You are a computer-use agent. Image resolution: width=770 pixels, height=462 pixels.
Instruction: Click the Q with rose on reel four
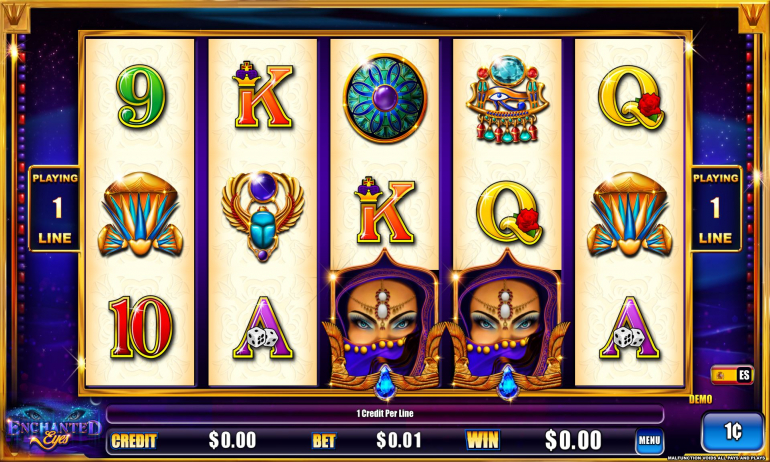pyautogui.click(x=509, y=213)
